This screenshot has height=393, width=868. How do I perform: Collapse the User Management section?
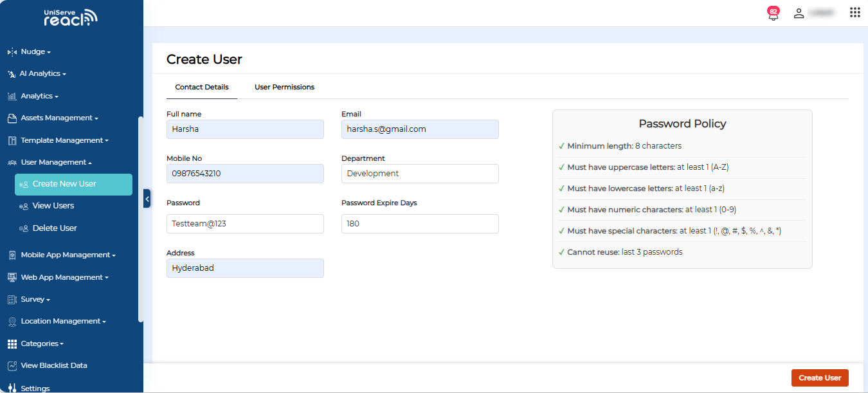tap(56, 162)
